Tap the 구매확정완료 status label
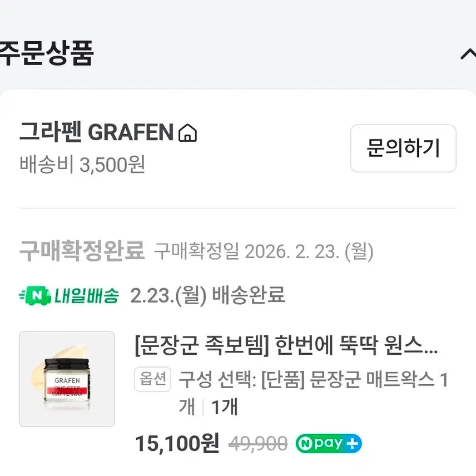The image size is (476, 476). (82, 251)
